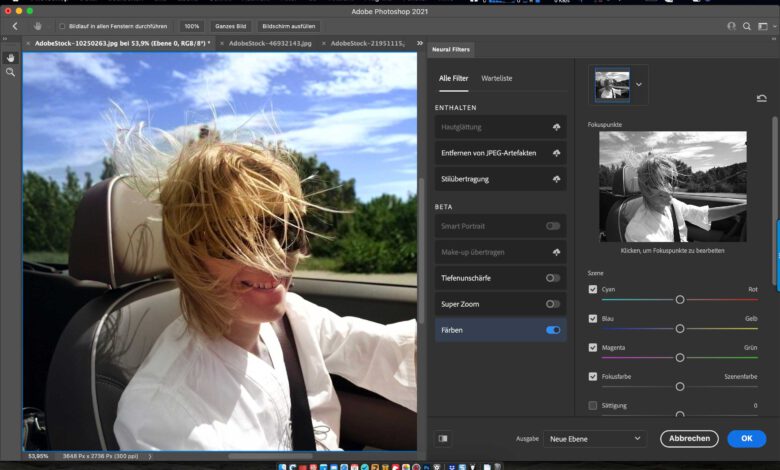The width and height of the screenshot is (780, 470).
Task: Enable the Super Zoom toggle
Action: click(x=553, y=304)
